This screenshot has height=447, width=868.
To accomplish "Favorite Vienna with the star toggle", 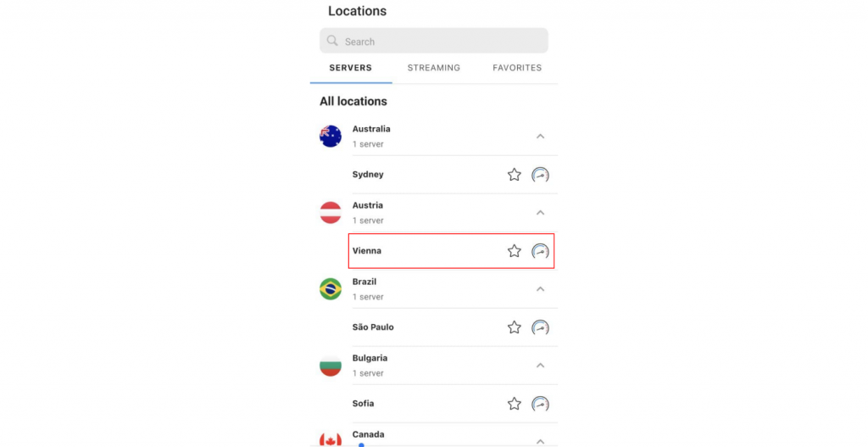I will (515, 251).
